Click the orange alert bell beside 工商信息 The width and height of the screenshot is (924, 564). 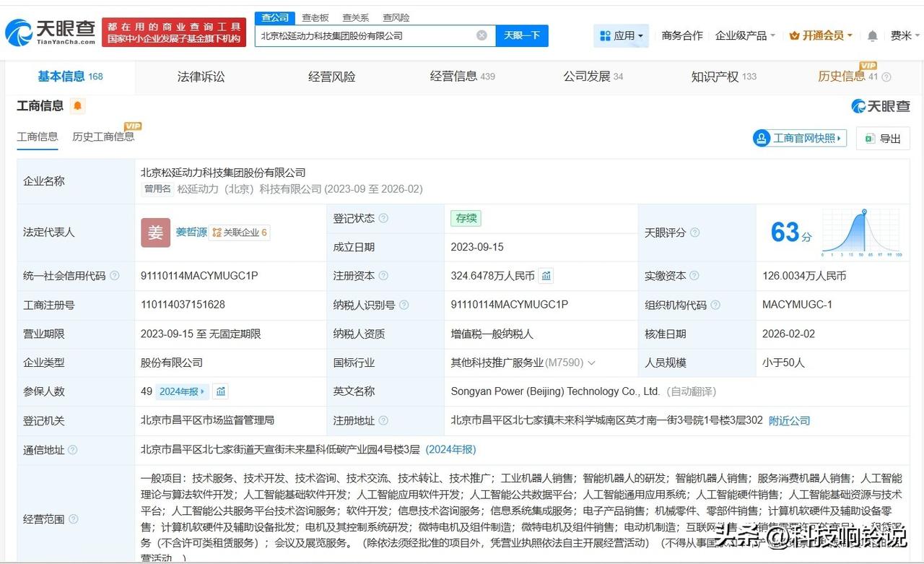[78, 106]
